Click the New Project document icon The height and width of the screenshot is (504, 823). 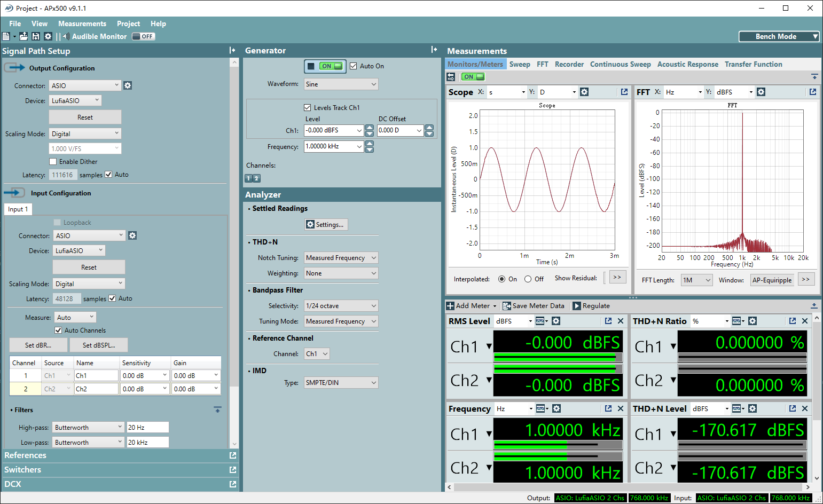point(6,36)
